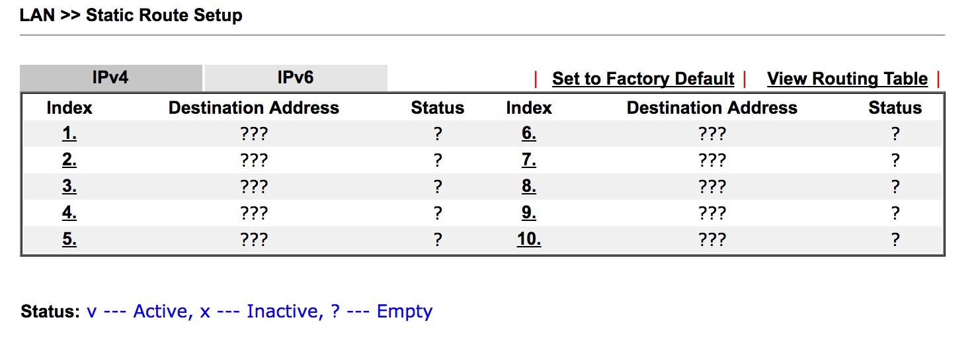Open static route index 1

point(69,134)
